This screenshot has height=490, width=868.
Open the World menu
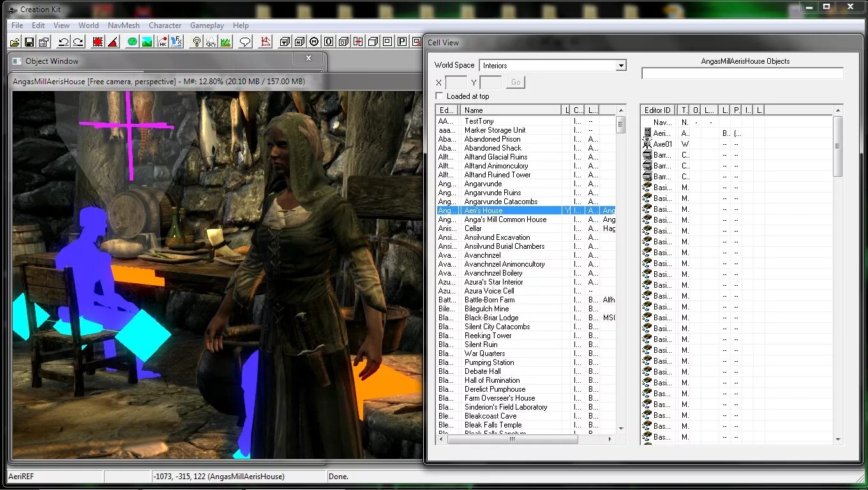pos(89,26)
